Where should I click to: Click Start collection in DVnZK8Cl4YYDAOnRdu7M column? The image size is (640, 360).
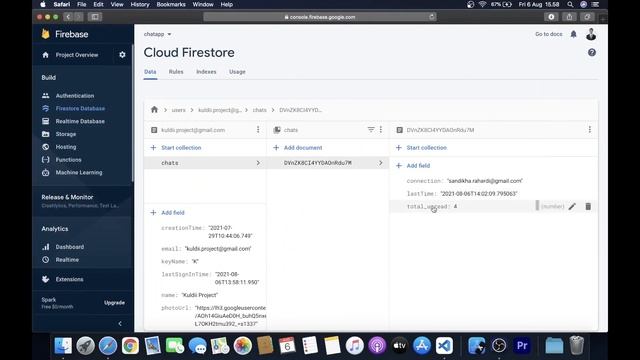421,148
